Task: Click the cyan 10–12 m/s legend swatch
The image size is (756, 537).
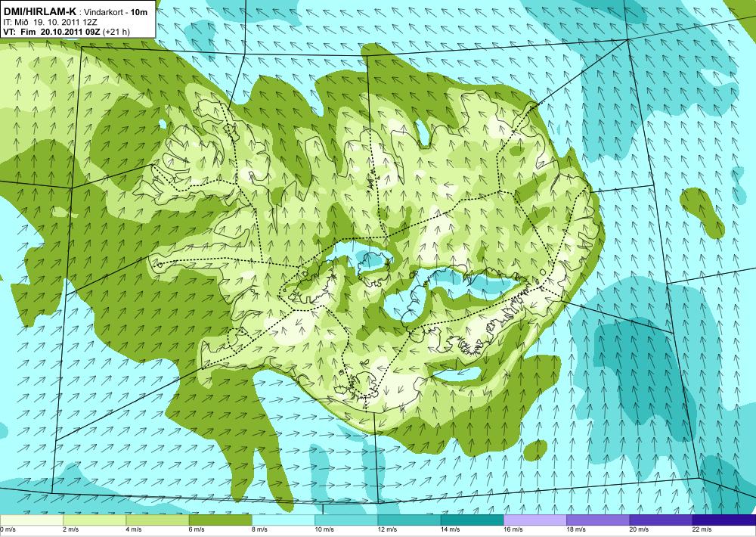Action: (346, 520)
